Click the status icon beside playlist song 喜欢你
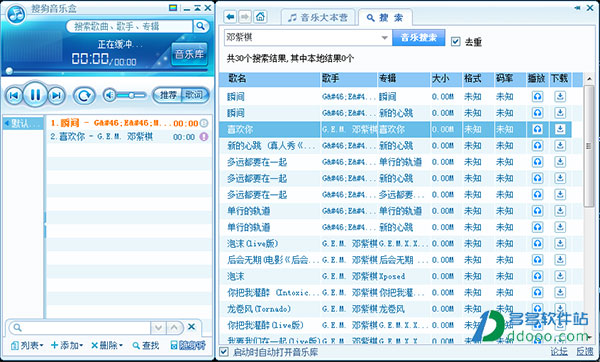Image resolution: width=600 pixels, height=362 pixels. click(x=204, y=137)
